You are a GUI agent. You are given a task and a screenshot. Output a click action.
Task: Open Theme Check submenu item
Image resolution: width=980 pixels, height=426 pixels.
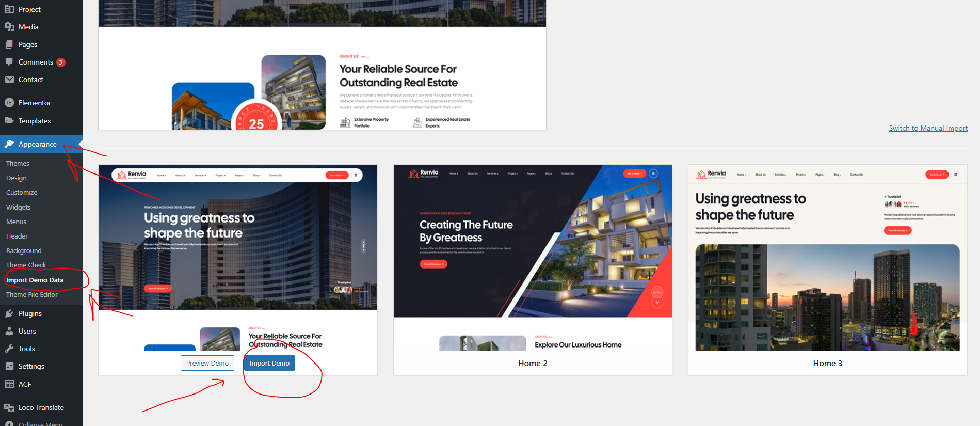click(x=26, y=265)
